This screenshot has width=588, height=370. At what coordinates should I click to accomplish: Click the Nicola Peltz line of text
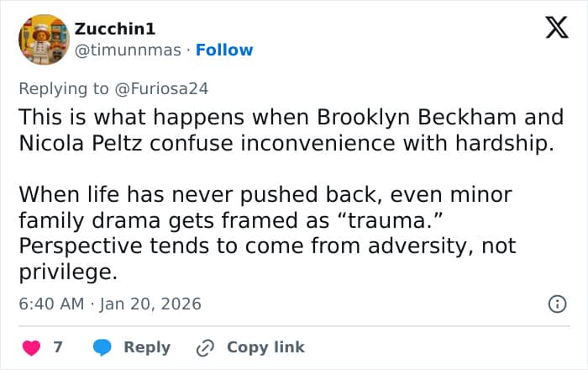pos(286,142)
